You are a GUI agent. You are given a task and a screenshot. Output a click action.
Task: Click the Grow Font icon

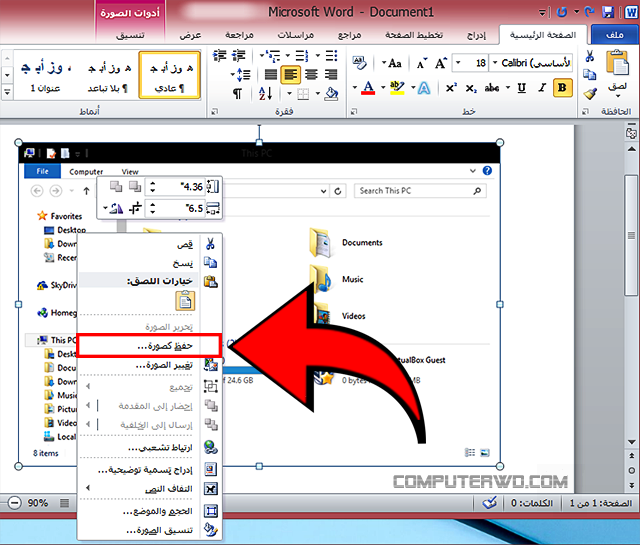click(441, 63)
